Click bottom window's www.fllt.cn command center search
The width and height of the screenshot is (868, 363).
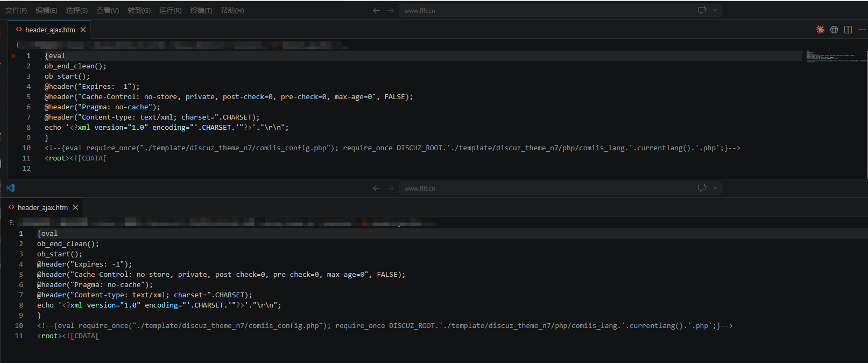(x=546, y=188)
